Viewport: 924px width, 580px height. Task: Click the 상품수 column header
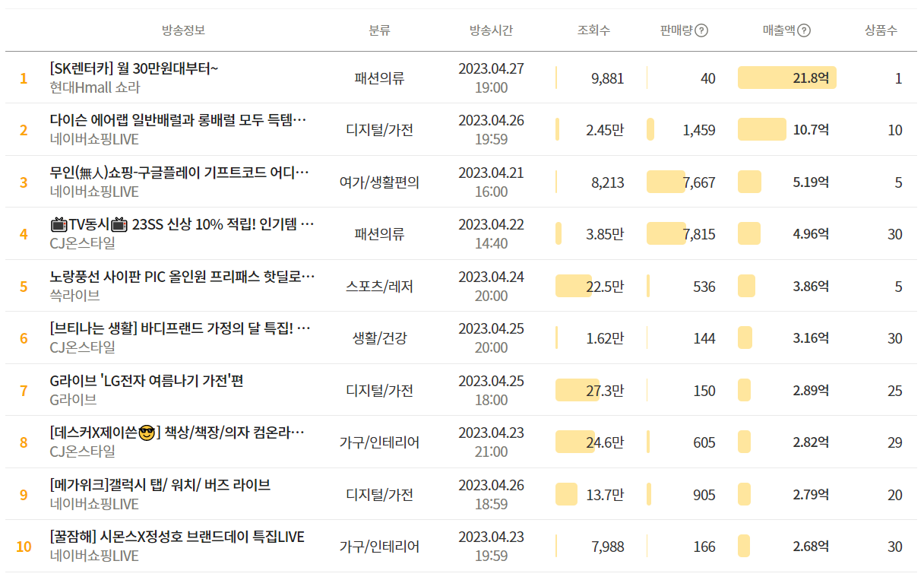pyautogui.click(x=881, y=30)
